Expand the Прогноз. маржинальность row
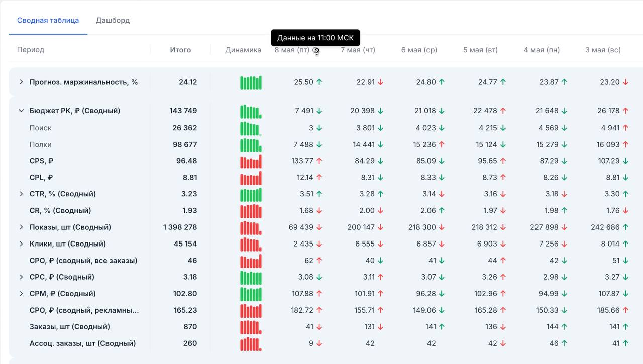This screenshot has height=364, width=643. coord(21,82)
